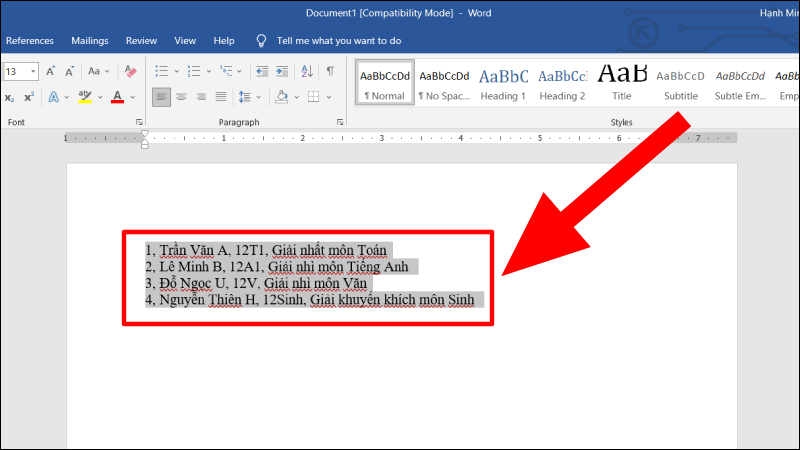Click the red font color button

point(117,97)
